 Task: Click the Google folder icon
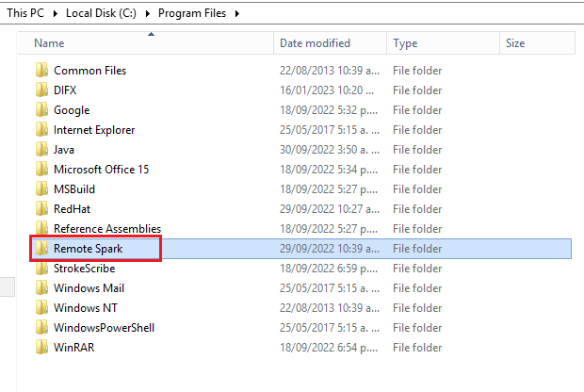tap(41, 109)
